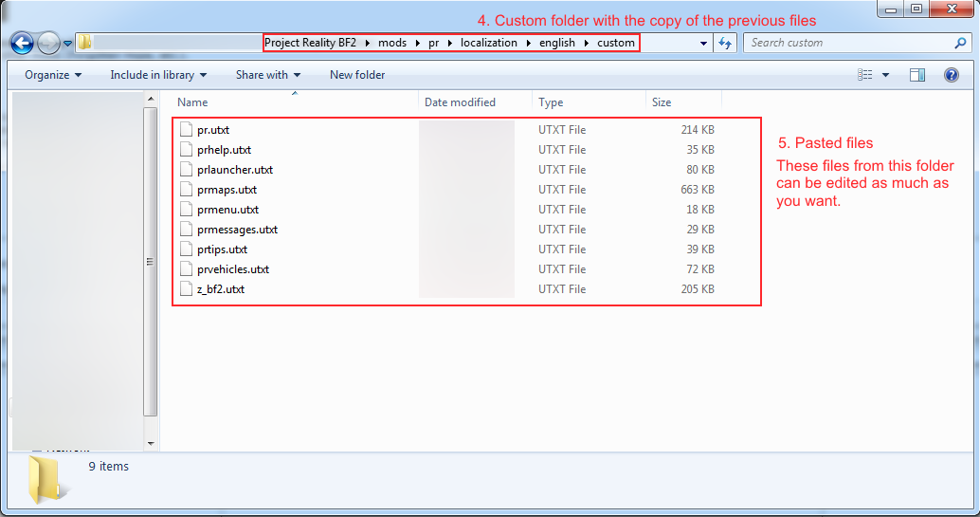
Task: Click the folder icon in address bar
Action: (x=84, y=43)
